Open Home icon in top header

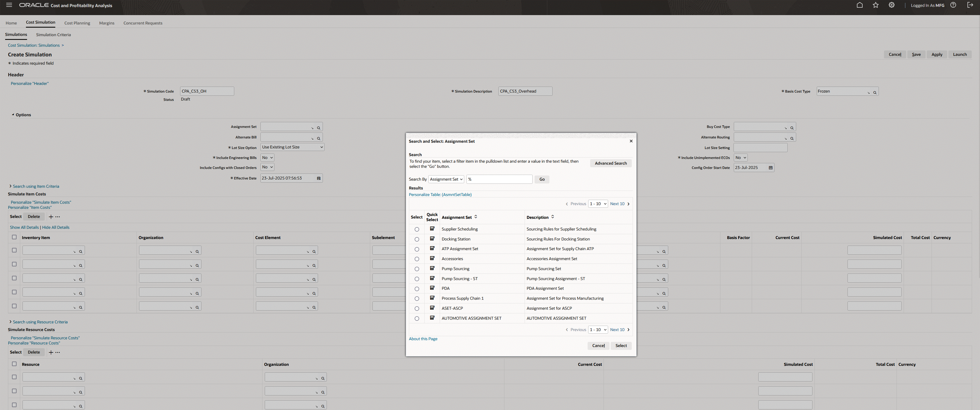[x=859, y=5]
